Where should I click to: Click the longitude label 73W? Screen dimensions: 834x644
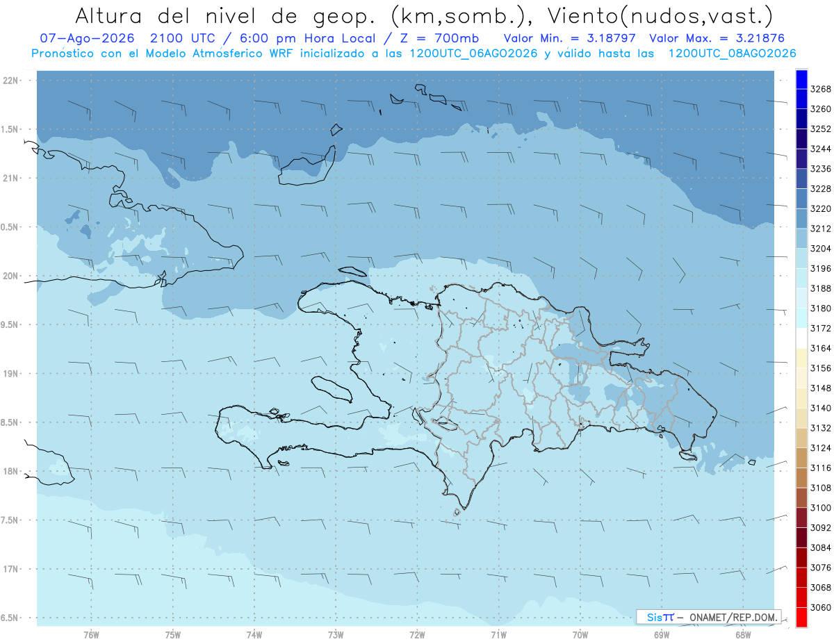click(336, 634)
